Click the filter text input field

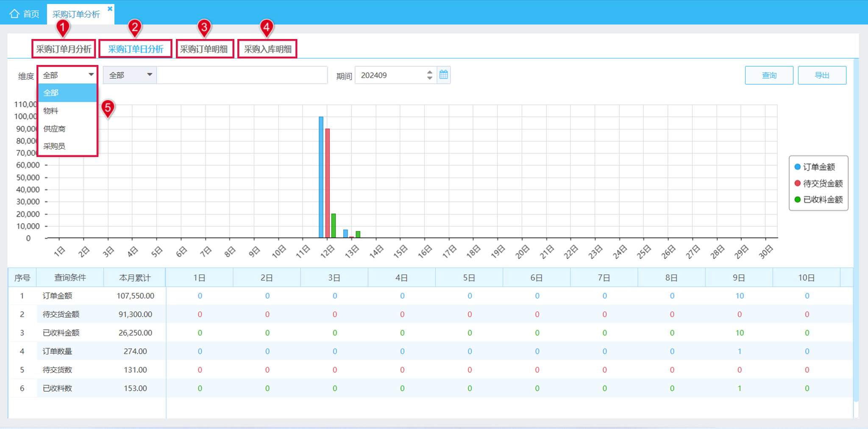click(x=242, y=75)
